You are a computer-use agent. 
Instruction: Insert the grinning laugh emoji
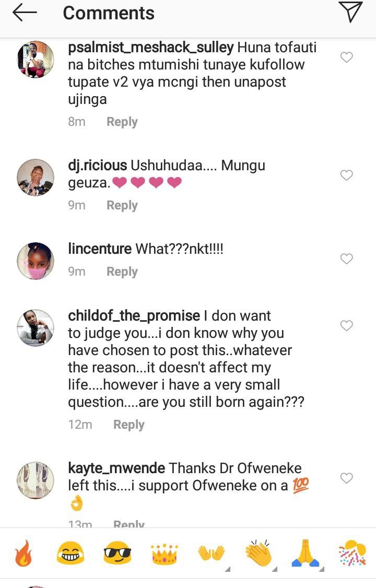[x=70, y=554]
